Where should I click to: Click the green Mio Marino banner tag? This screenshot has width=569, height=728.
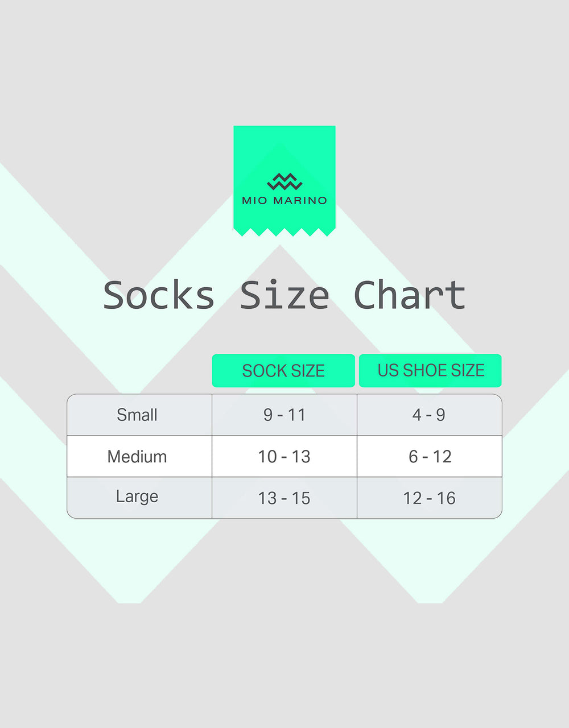pyautogui.click(x=284, y=181)
